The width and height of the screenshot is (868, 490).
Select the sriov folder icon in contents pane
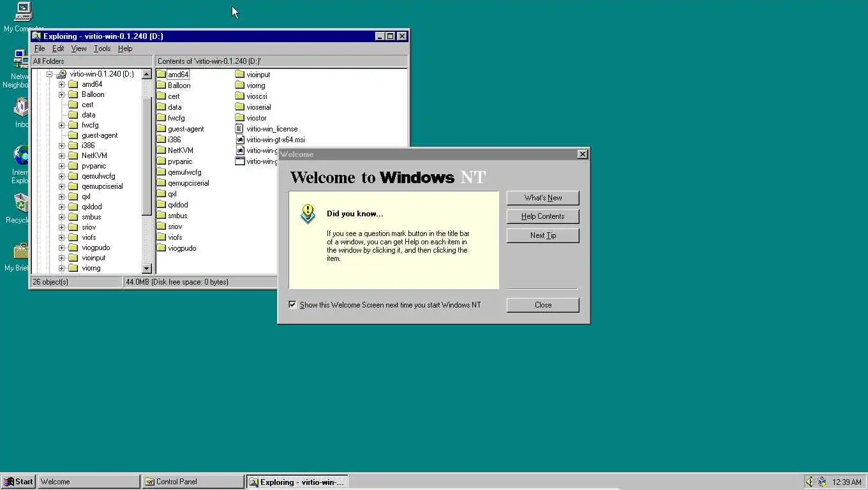161,226
